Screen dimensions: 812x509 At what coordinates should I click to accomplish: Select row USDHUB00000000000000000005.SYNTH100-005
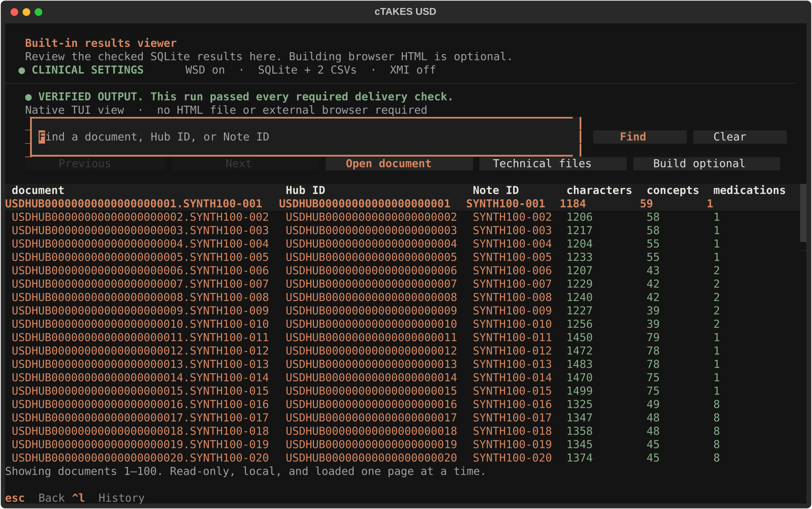click(403, 257)
